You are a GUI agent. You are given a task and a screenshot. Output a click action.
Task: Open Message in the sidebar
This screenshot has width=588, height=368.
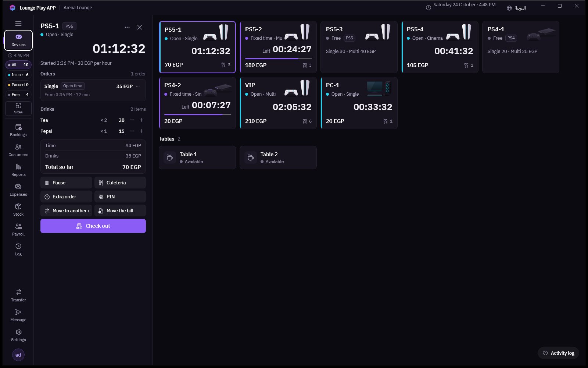(x=18, y=315)
